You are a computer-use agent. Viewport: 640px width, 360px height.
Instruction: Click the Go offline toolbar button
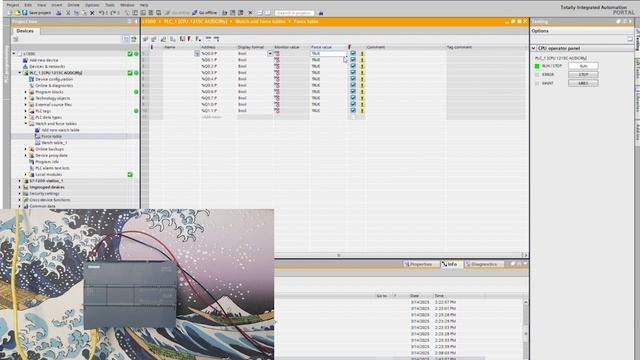204,13
